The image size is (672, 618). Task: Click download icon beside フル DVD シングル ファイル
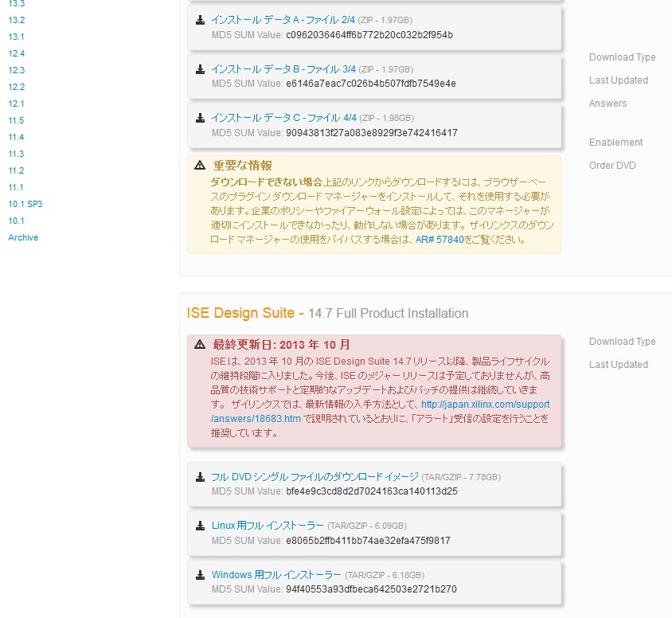(200, 477)
